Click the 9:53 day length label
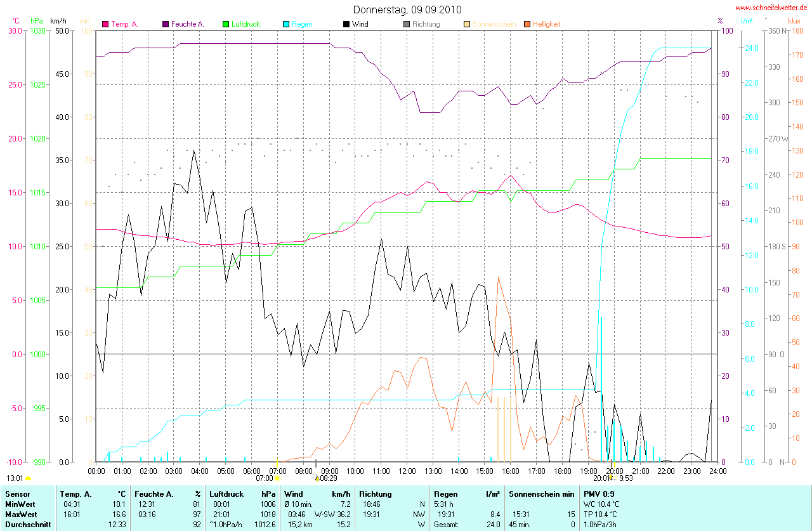Screen dimensions: 812x531 coord(626,478)
